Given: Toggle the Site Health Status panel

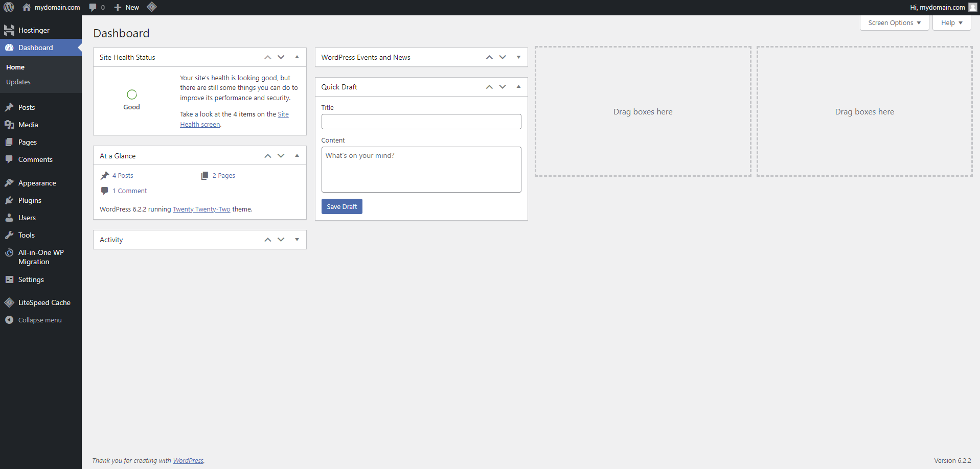Looking at the screenshot, I should 297,57.
